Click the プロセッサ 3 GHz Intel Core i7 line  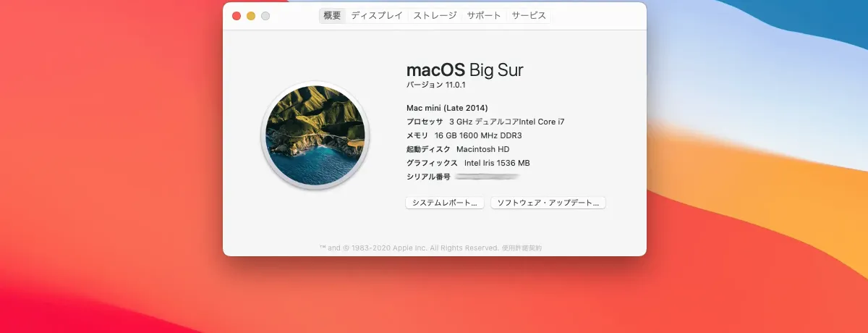485,122
